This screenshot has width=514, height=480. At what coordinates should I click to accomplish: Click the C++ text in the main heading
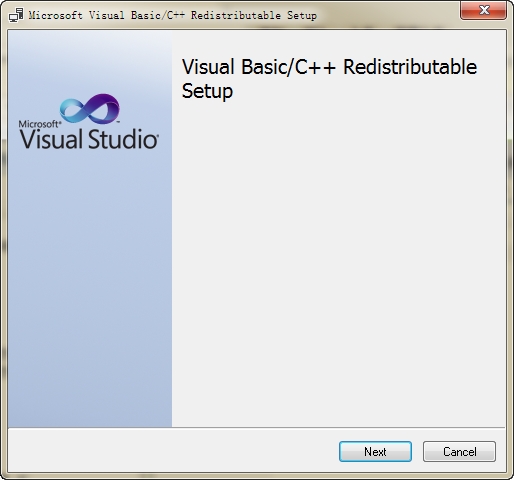(x=315, y=67)
